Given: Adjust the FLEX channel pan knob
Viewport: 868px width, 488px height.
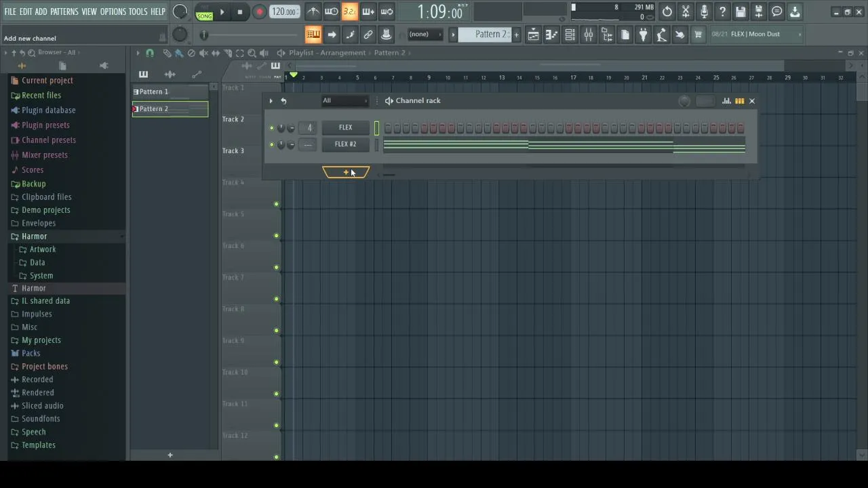Looking at the screenshot, I should coord(281,128).
